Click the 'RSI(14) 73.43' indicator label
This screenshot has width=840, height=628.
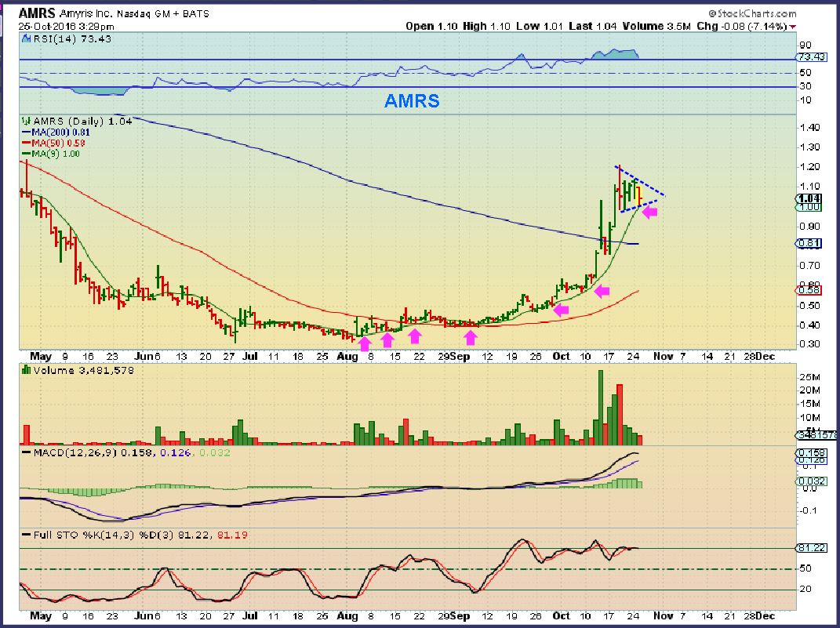(x=72, y=38)
